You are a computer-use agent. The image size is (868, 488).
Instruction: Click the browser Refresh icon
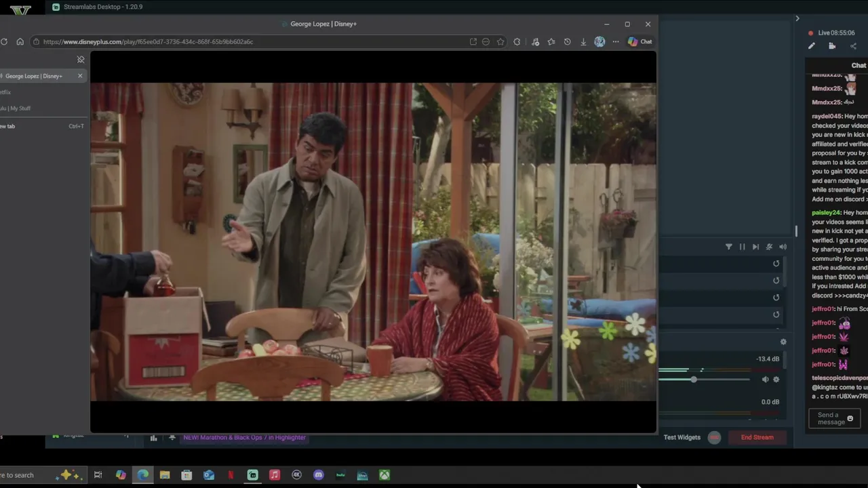click(4, 41)
